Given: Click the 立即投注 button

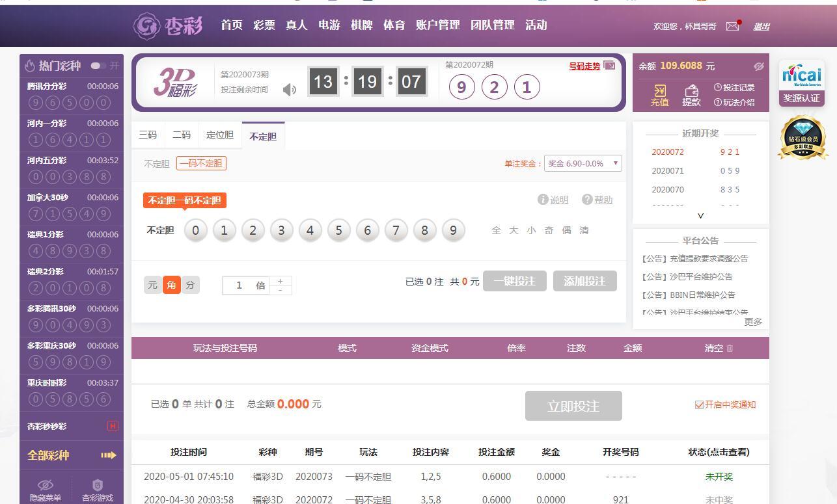Looking at the screenshot, I should pos(573,406).
